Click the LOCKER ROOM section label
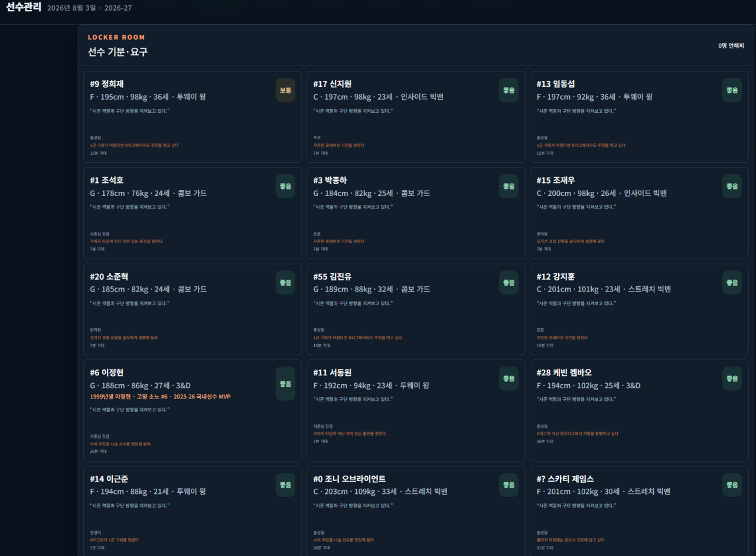This screenshot has height=556, width=756. pos(116,37)
